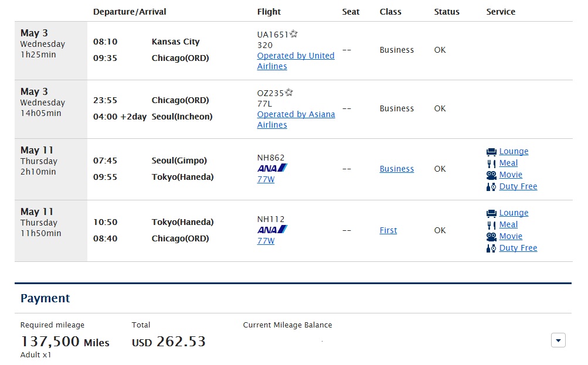Click Duty Free icon for NH112
The image size is (588, 365).
tap(491, 248)
